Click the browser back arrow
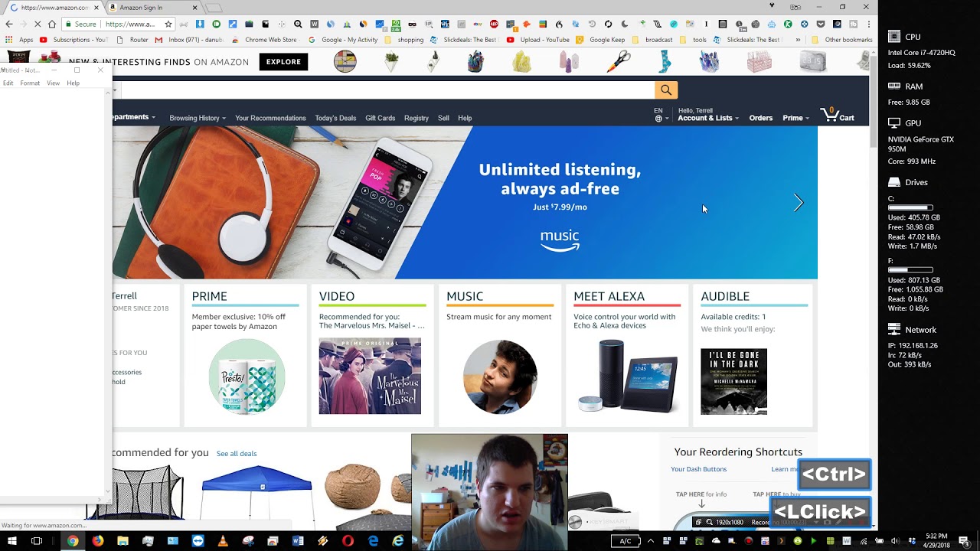The width and height of the screenshot is (980, 551). (x=9, y=24)
